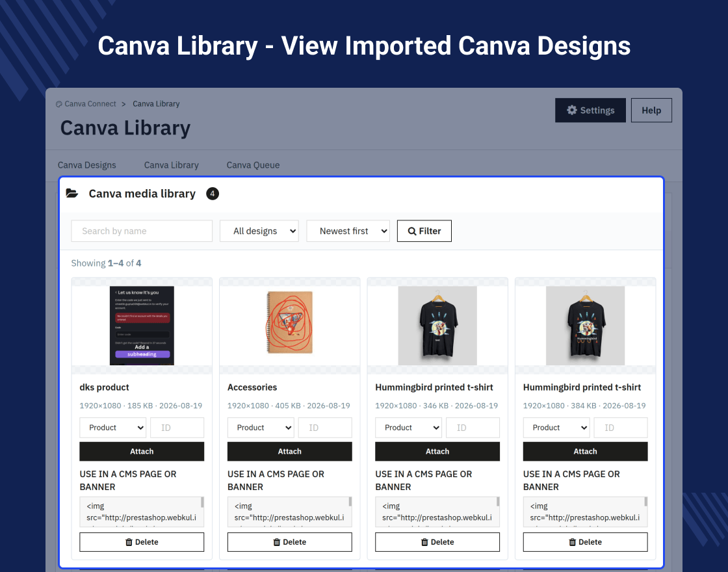Click scrollbar of dks product code box
Screen dimensions: 728x572
click(x=202, y=502)
